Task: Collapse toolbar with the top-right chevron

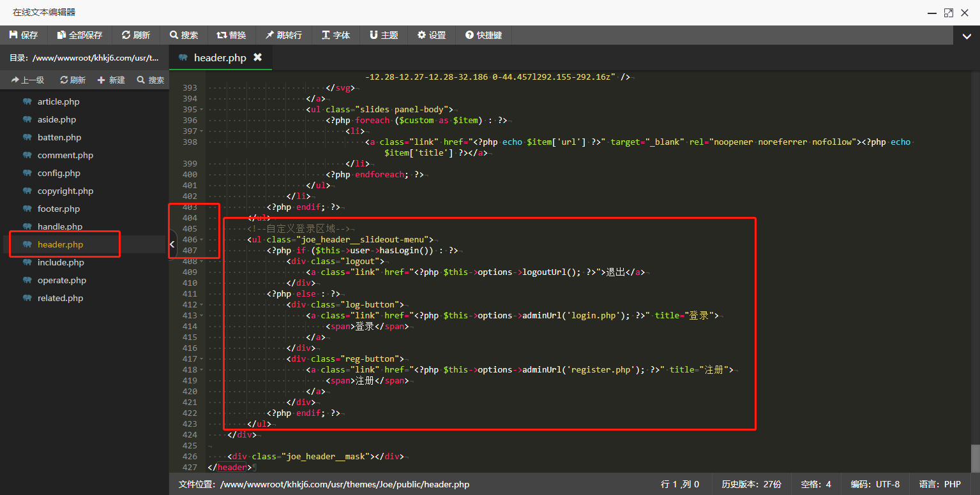Action: 967,36
